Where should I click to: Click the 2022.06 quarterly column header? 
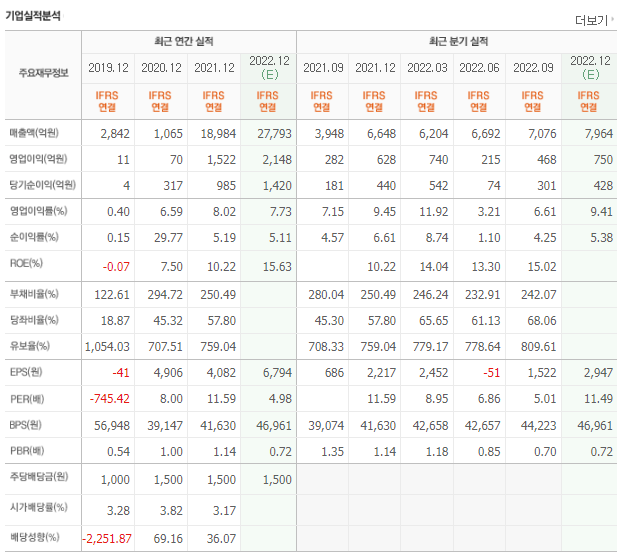[x=479, y=68]
